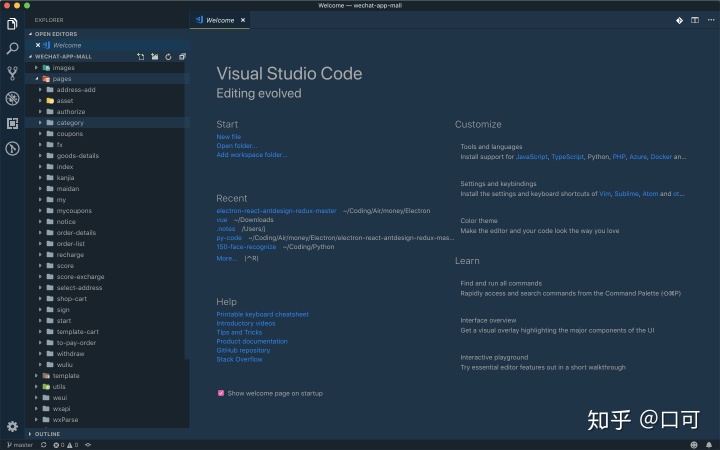
Task: Uncheck Show welcome page on startup
Action: coord(221,393)
